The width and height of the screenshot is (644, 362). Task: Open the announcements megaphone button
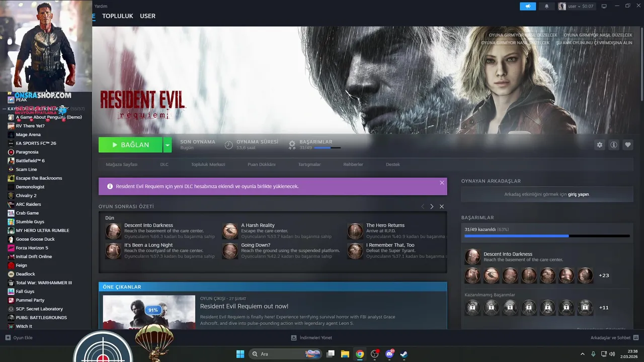pyautogui.click(x=528, y=7)
